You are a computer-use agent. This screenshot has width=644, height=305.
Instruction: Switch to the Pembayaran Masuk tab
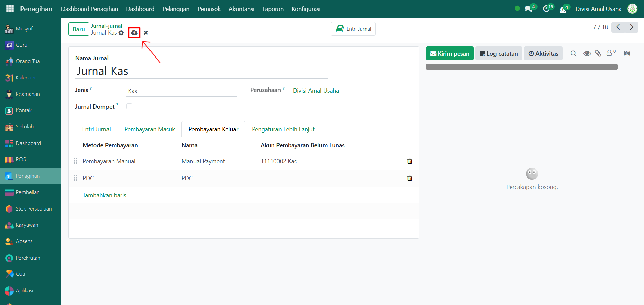(x=149, y=129)
